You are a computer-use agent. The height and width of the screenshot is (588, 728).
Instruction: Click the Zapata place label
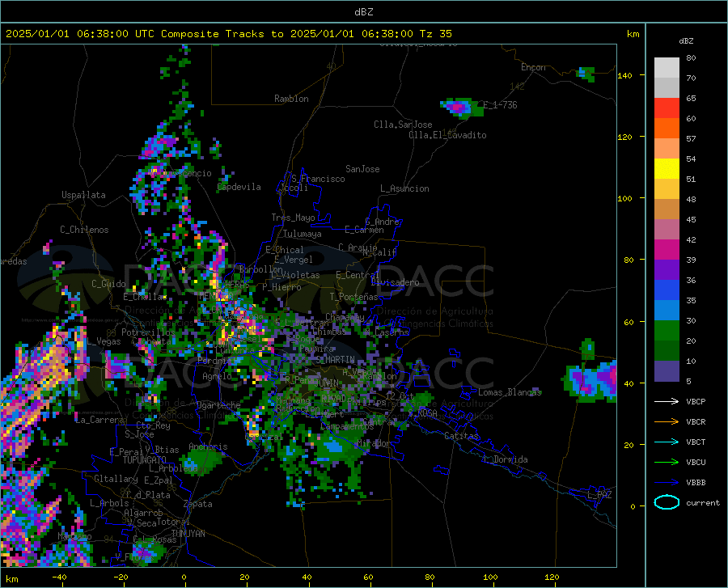point(198,504)
